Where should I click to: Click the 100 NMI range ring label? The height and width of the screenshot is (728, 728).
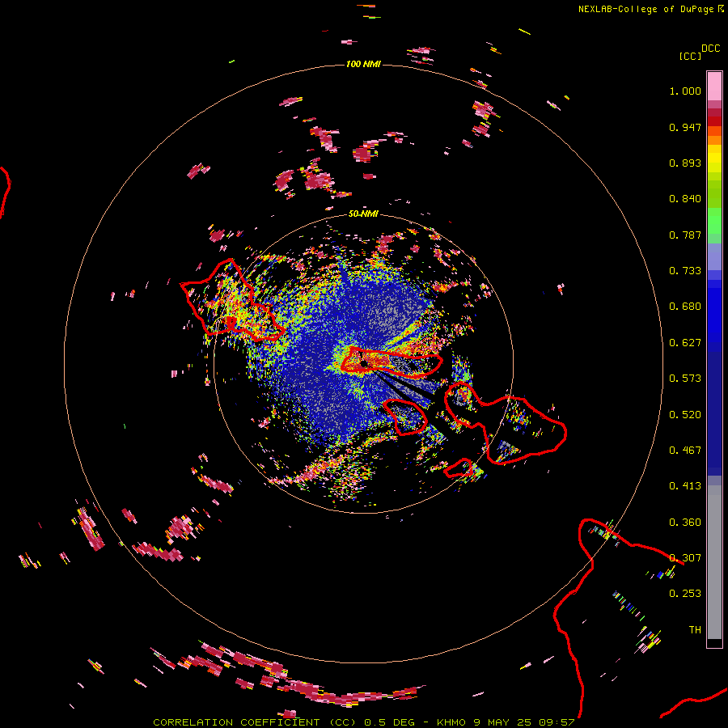(363, 64)
